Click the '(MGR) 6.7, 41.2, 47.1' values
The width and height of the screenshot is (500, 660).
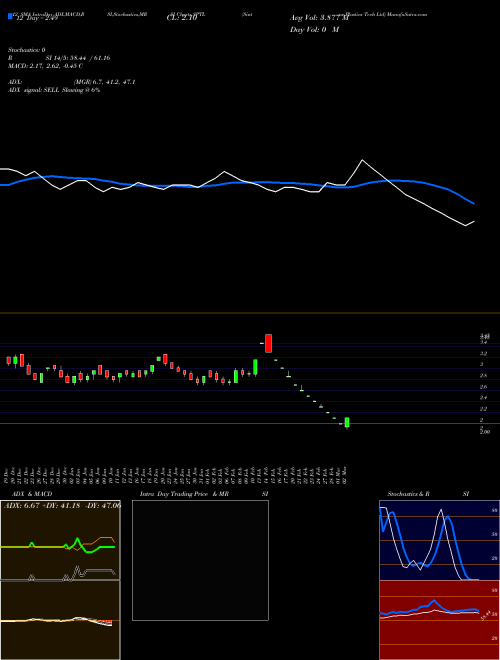click(104, 82)
